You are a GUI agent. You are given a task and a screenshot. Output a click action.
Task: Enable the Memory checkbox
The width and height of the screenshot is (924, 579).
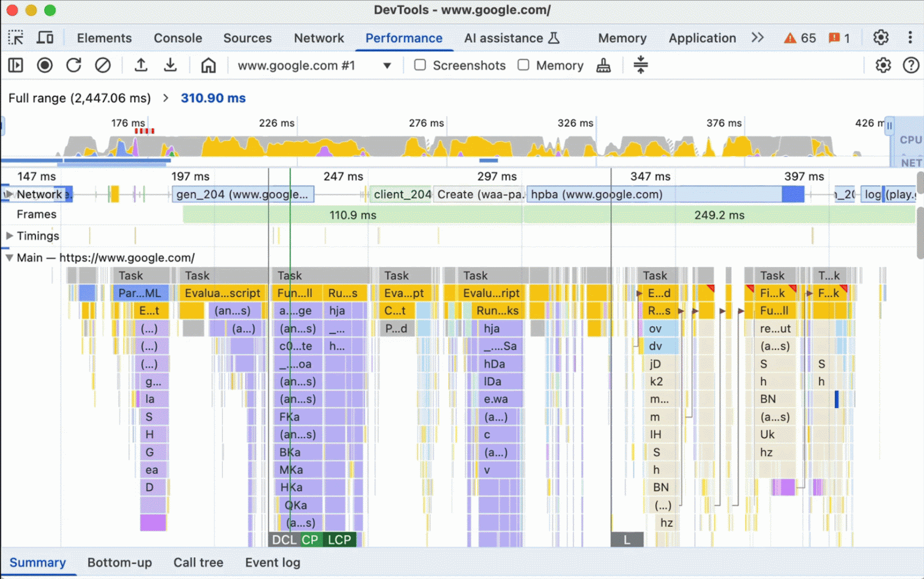click(523, 65)
